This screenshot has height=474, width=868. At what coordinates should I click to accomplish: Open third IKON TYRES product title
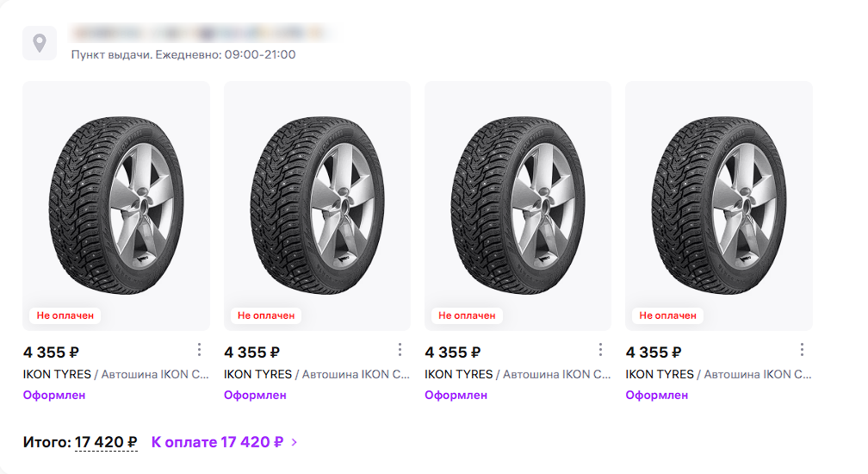[518, 374]
